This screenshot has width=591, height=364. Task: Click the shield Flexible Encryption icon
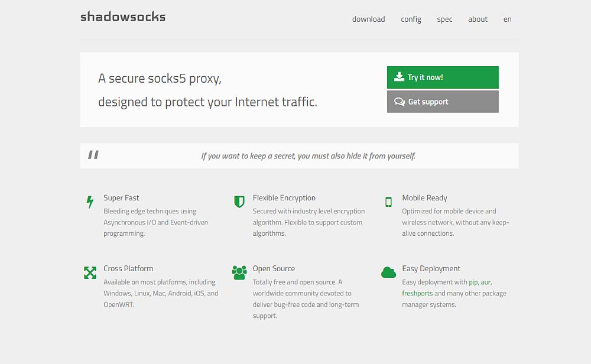coord(239,202)
